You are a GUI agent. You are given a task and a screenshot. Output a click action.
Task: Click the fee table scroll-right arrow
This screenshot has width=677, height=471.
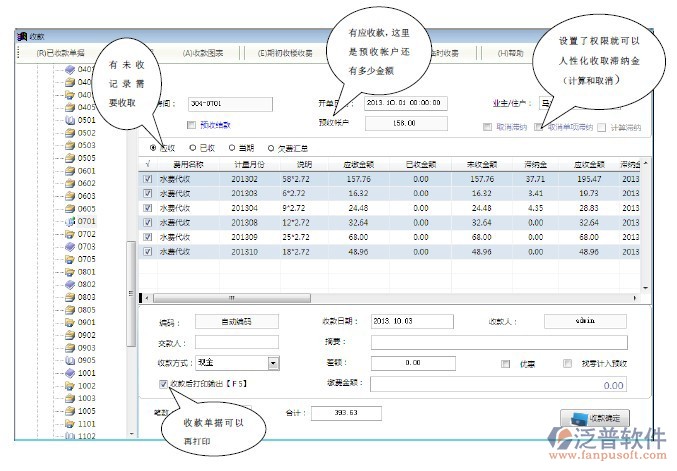click(635, 298)
